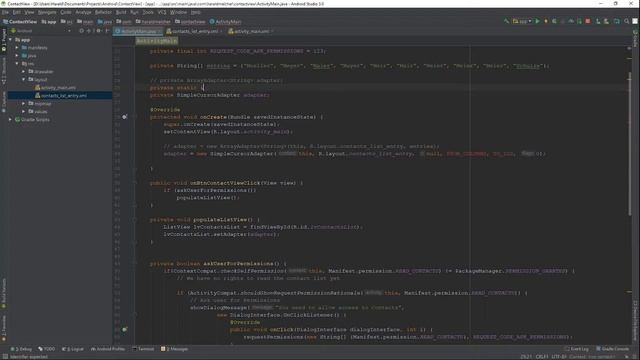
Task: Click the ActivityMain class breadcrumb above code
Action: point(157,41)
